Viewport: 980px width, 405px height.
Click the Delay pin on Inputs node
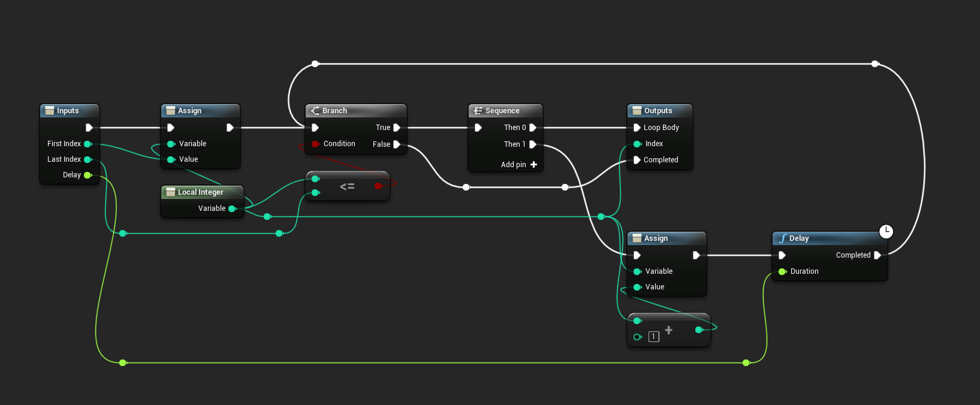click(x=88, y=175)
